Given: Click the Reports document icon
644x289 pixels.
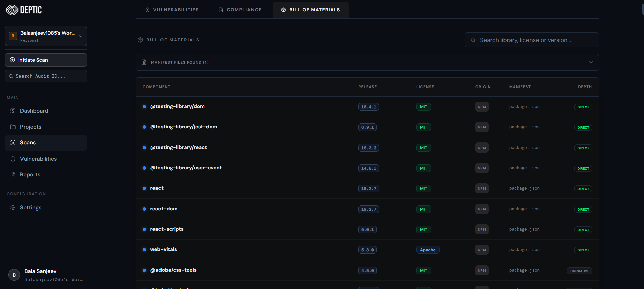Looking at the screenshot, I should click(13, 175).
